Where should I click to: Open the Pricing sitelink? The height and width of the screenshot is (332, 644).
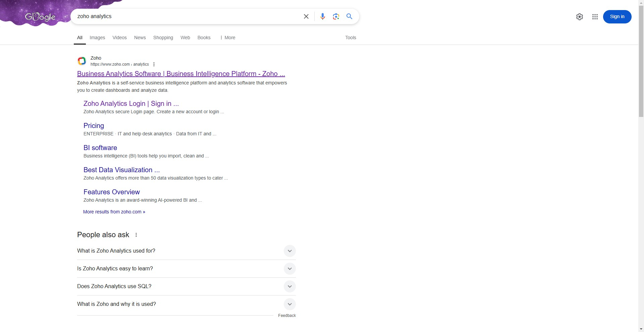(94, 126)
